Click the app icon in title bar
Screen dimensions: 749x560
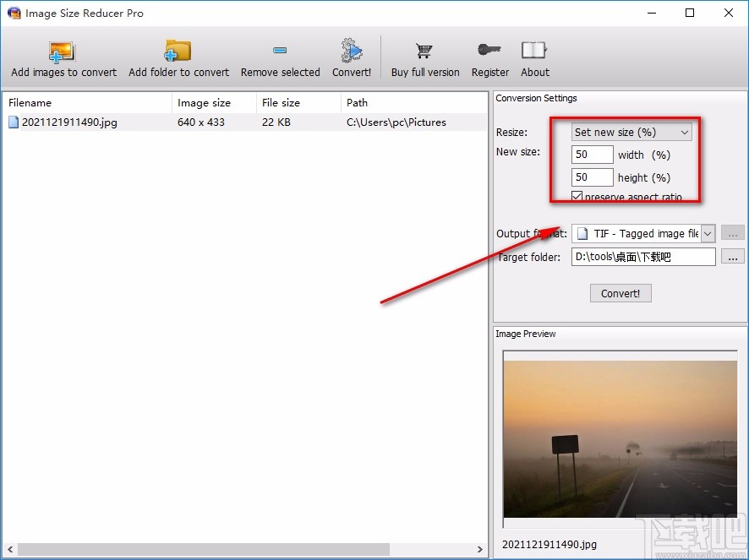click(x=14, y=14)
